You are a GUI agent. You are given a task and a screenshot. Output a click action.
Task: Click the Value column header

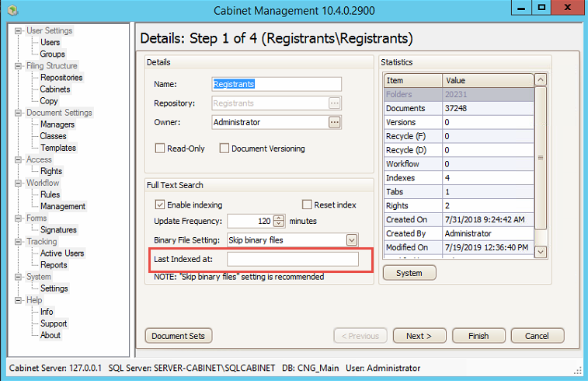click(488, 80)
